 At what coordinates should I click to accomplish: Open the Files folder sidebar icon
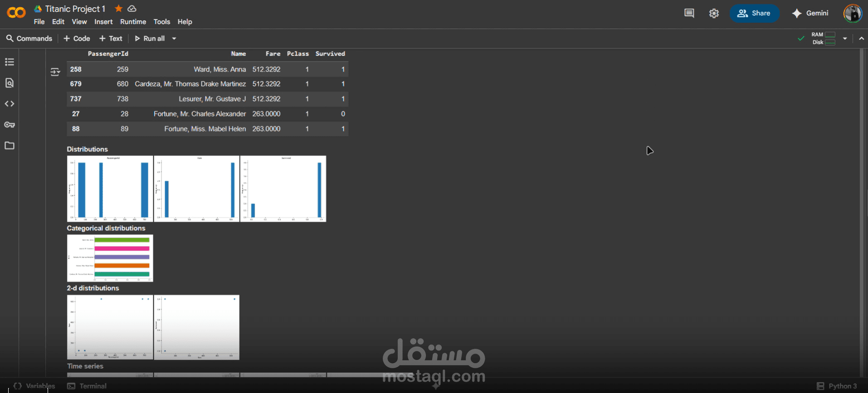pyautogui.click(x=10, y=146)
